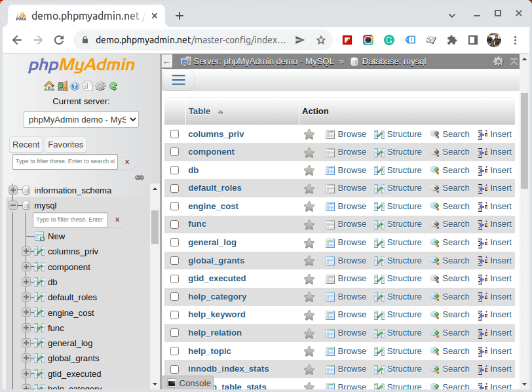The height and width of the screenshot is (392, 532).
Task: Switch to Favorites tables tab
Action: [66, 145]
